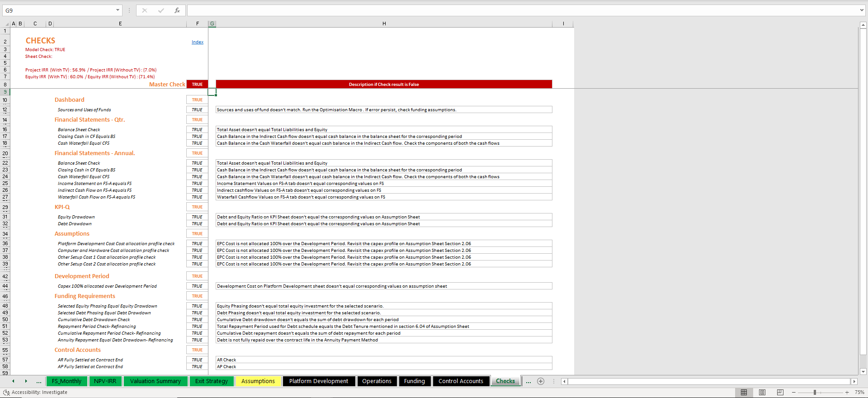Open Accessibility: Investigate status
The image size is (868, 398).
(35, 393)
